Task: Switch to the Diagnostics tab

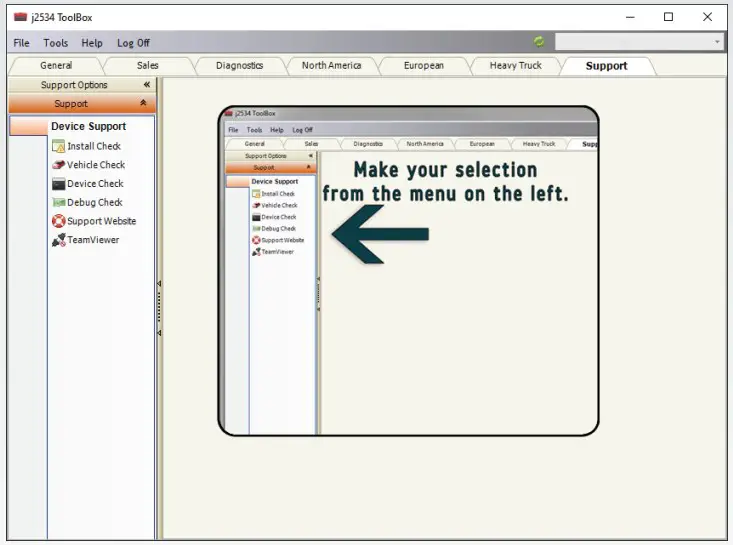Action: click(x=239, y=65)
